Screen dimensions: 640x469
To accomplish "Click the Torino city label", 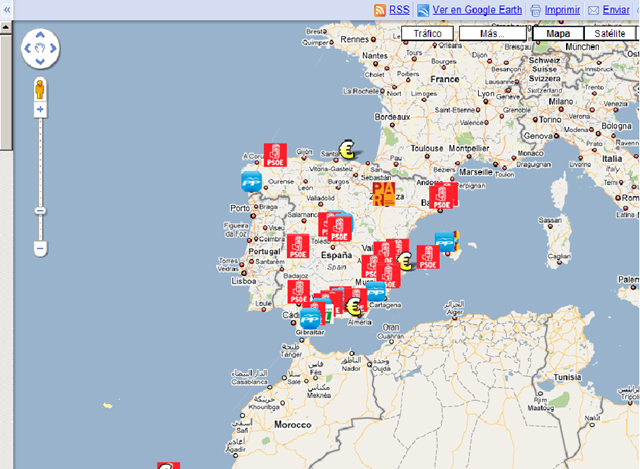I will 550,120.
